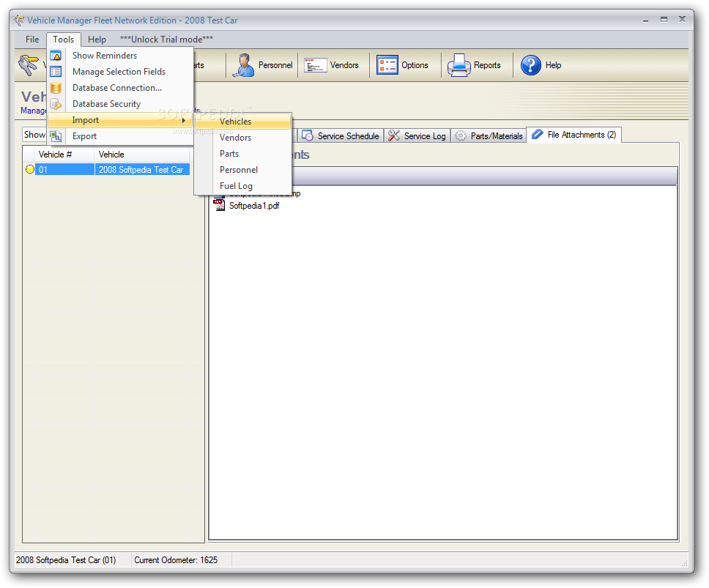
Task: Minimize the Vehicle Manager window
Action: (x=645, y=20)
